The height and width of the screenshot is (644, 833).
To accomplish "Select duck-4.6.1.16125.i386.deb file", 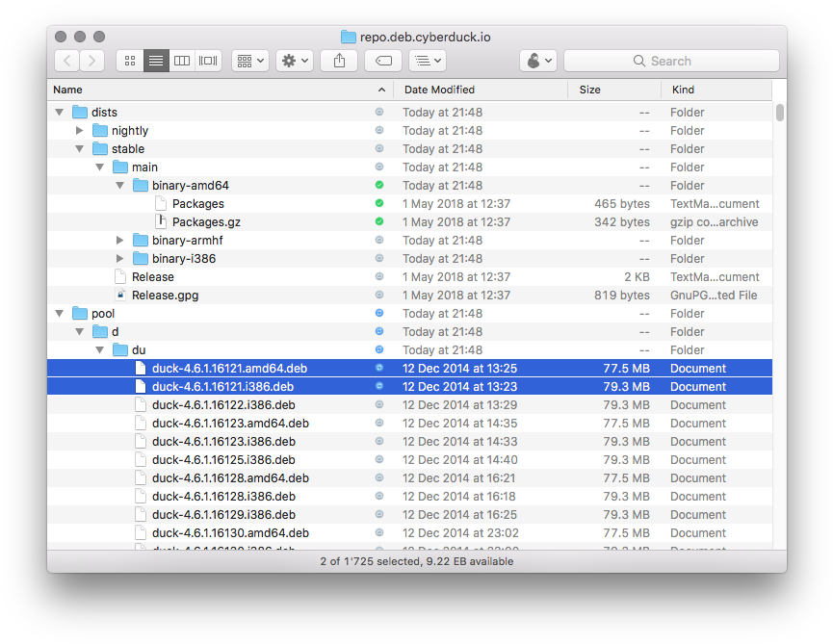I will point(409,460).
